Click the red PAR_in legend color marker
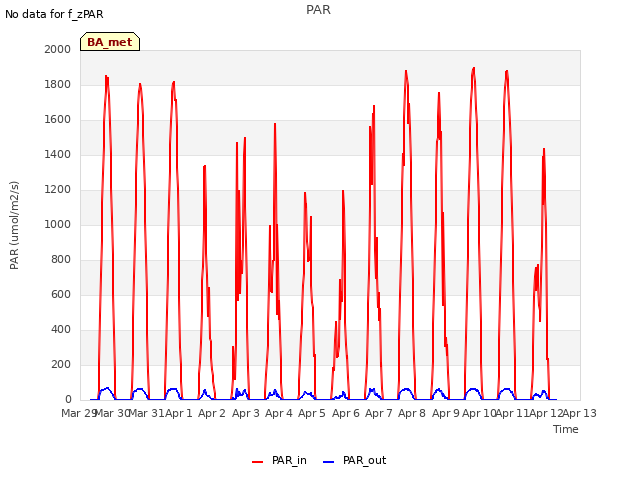Screen dimensions: 640x480 (x=258, y=462)
